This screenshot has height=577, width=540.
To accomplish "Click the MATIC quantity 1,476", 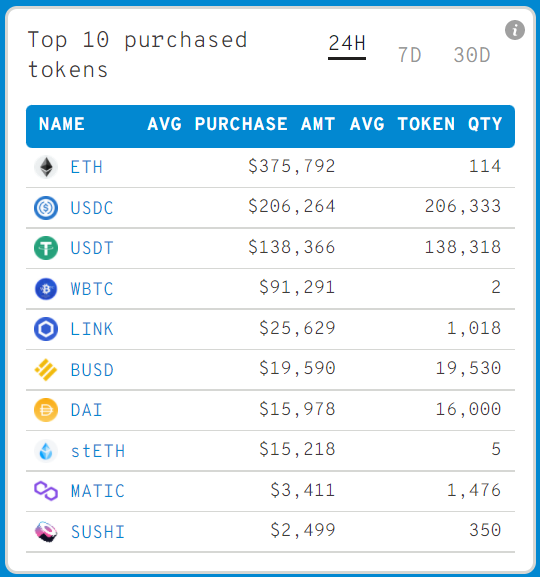I will pyautogui.click(x=474, y=490).
